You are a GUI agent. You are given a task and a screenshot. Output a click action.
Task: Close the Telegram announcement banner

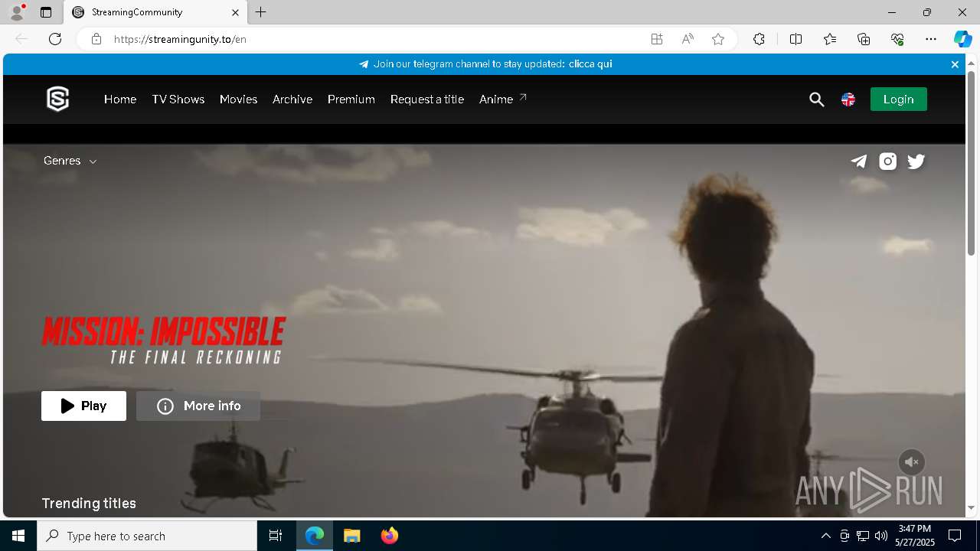coord(955,64)
